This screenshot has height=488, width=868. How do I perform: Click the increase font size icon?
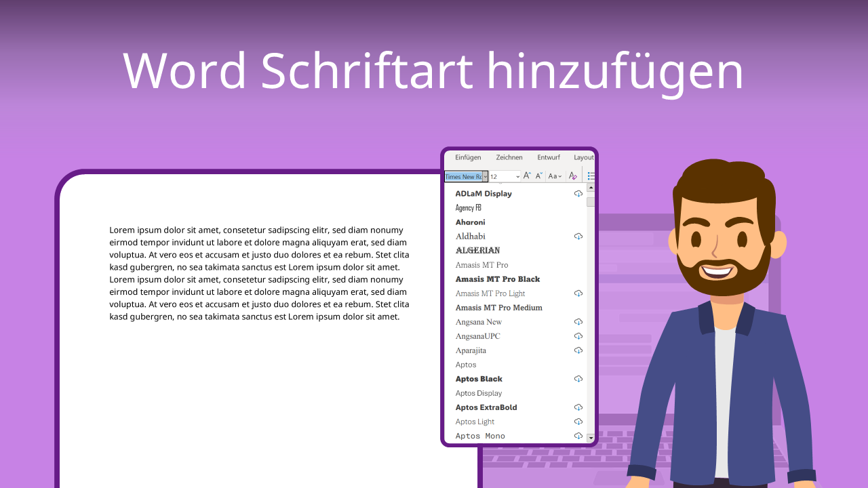[x=528, y=176]
